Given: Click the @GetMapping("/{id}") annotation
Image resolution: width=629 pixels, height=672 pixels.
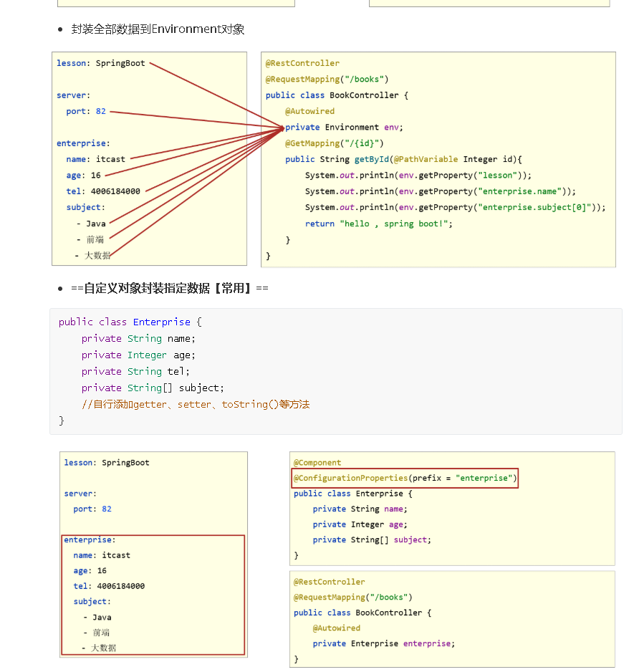Looking at the screenshot, I should point(334,143).
